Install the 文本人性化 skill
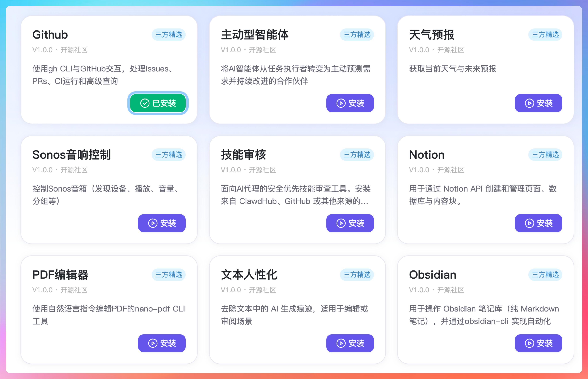 (350, 343)
